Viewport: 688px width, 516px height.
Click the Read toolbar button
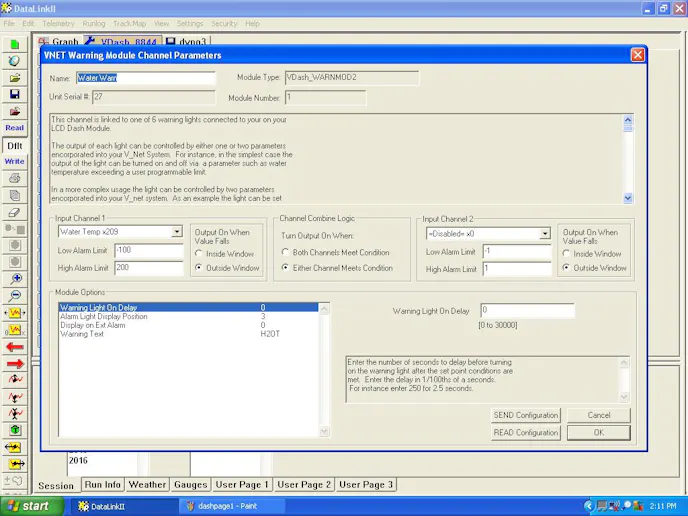pos(15,128)
